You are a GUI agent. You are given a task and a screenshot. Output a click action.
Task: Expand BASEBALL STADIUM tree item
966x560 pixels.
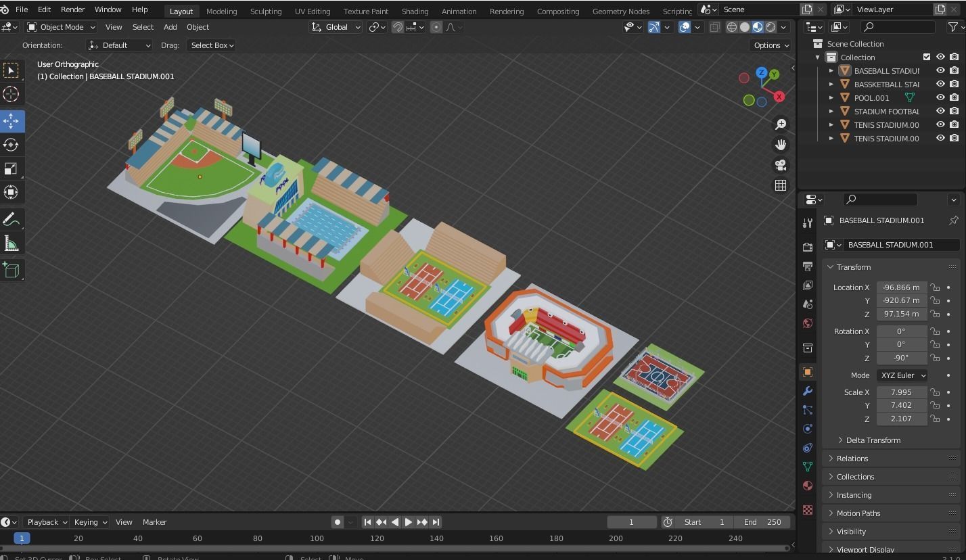click(x=831, y=70)
